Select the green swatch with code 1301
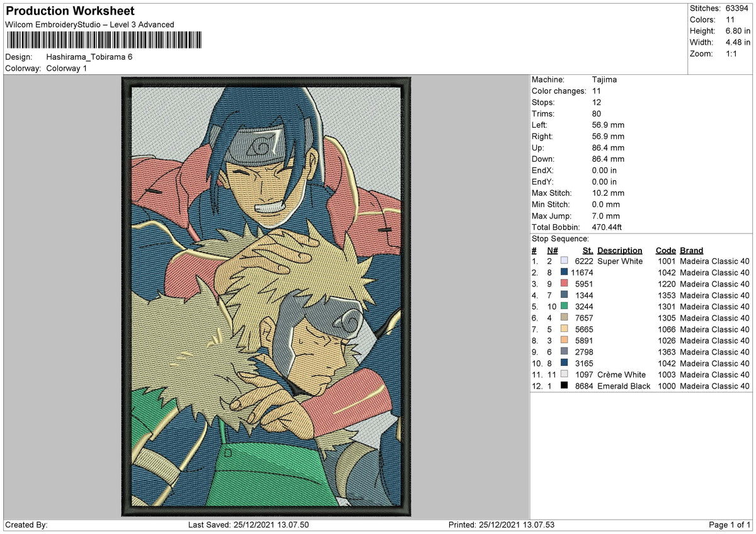Image resolution: width=756 pixels, height=534 pixels. pyautogui.click(x=564, y=306)
